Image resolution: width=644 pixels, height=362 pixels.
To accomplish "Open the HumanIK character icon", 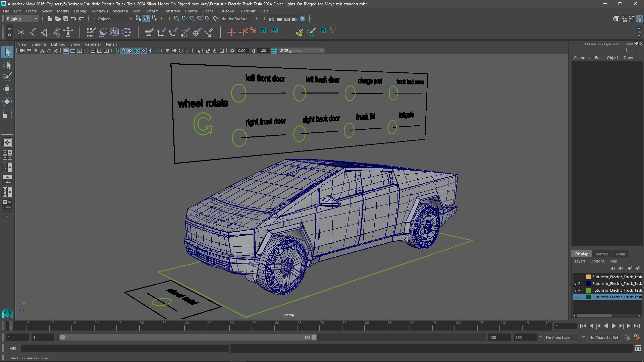I will (68, 32).
